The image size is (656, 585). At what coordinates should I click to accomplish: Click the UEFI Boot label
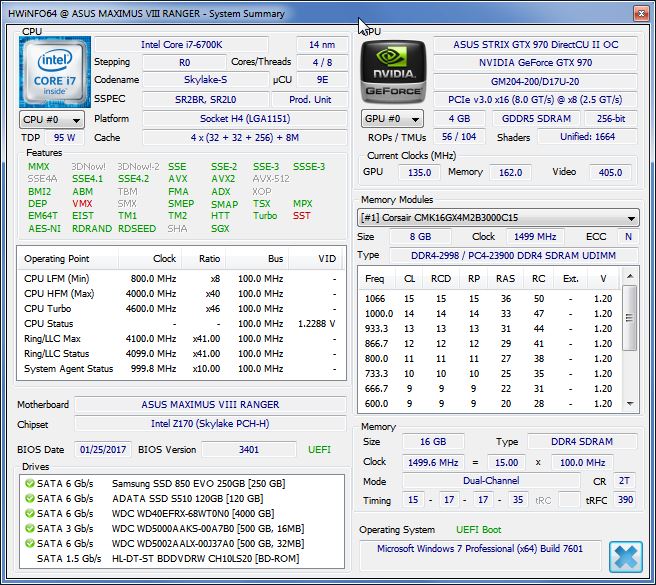479,530
